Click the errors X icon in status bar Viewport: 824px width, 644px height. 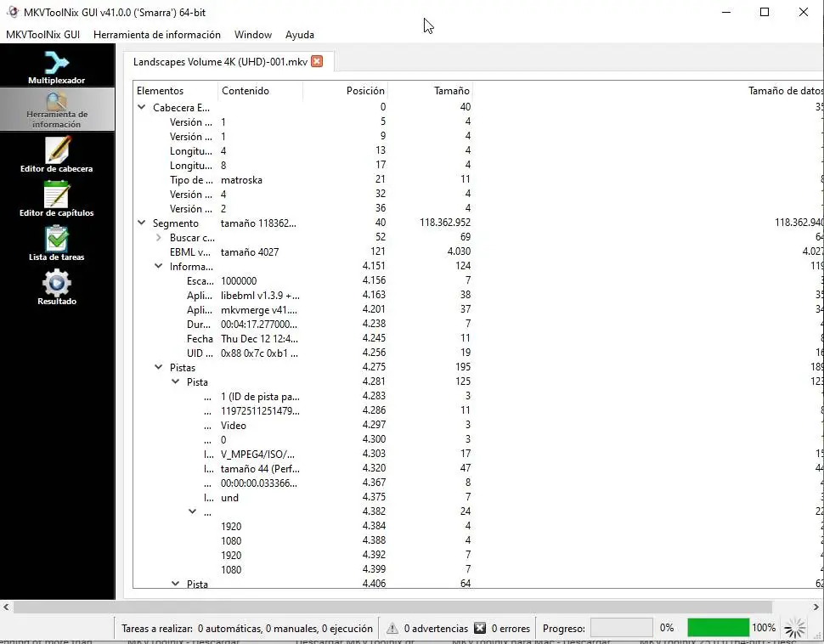click(x=480, y=628)
